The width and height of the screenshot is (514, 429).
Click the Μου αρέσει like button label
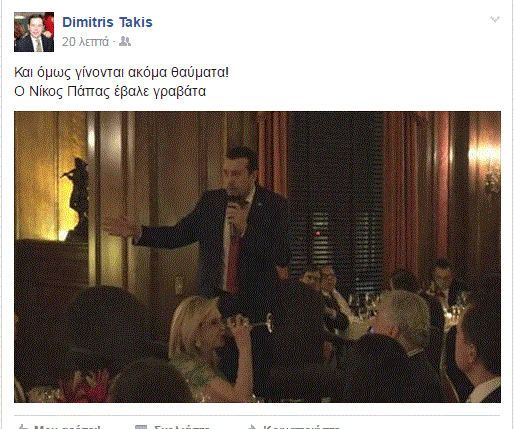point(67,427)
